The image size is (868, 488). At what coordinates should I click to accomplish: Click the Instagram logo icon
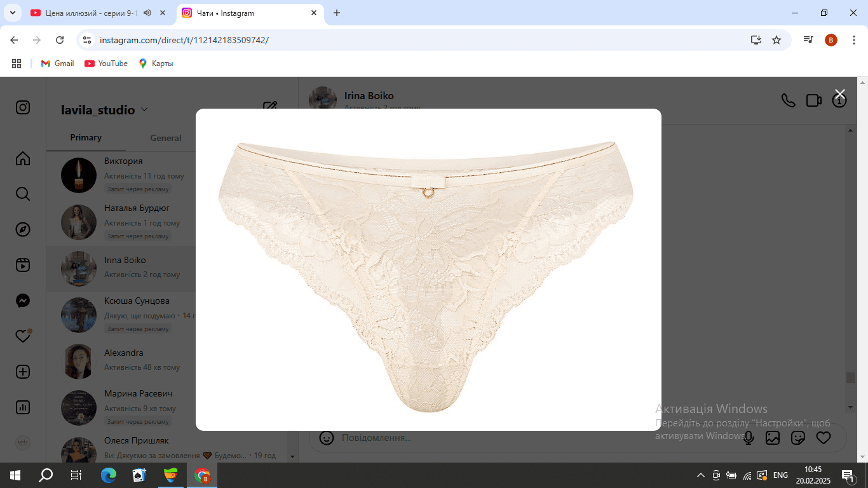click(23, 107)
